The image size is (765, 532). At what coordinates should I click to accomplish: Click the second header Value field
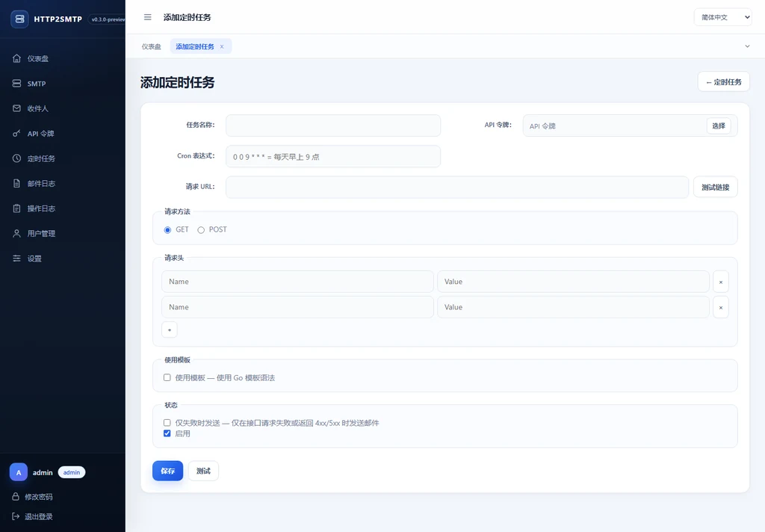(573, 308)
